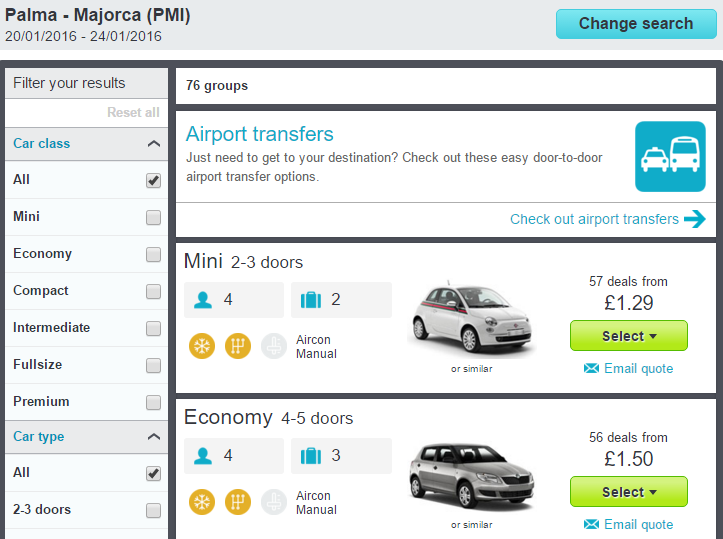Viewport: 723px width, 539px height.
Task: Collapse the Car type filter section
Action: pos(154,437)
